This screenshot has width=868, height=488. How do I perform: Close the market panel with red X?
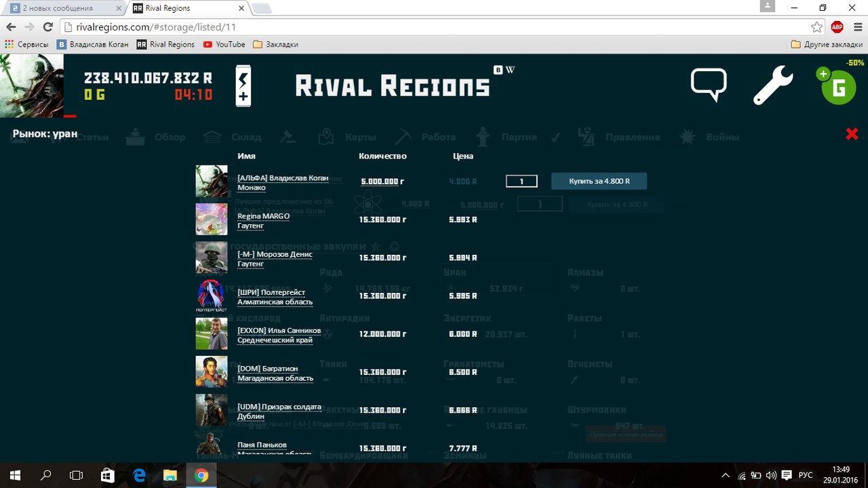[x=852, y=134]
